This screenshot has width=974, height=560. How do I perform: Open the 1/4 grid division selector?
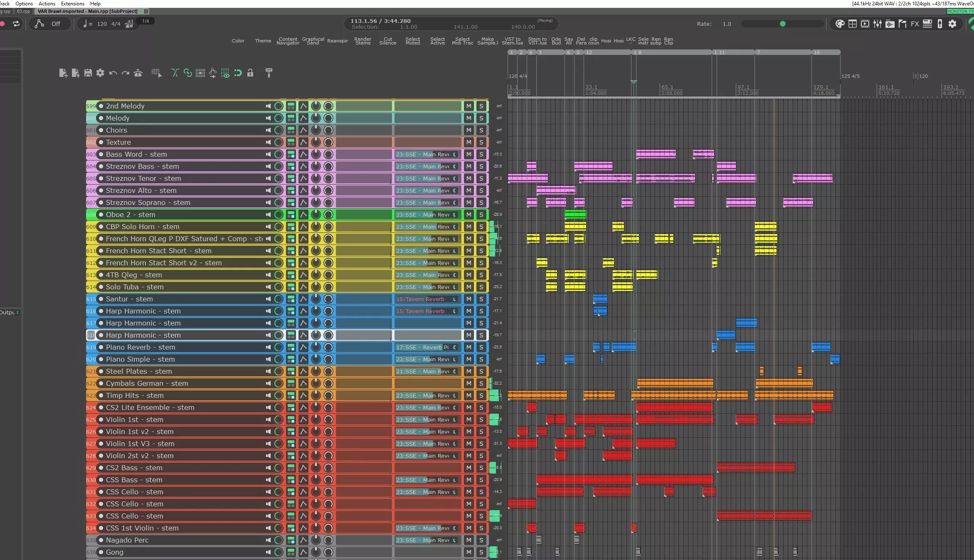[x=145, y=21]
